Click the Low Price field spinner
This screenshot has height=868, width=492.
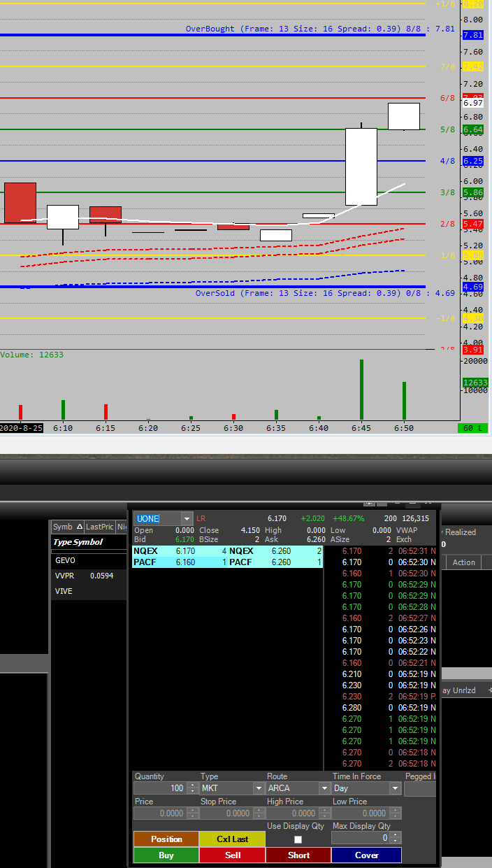[x=396, y=813]
